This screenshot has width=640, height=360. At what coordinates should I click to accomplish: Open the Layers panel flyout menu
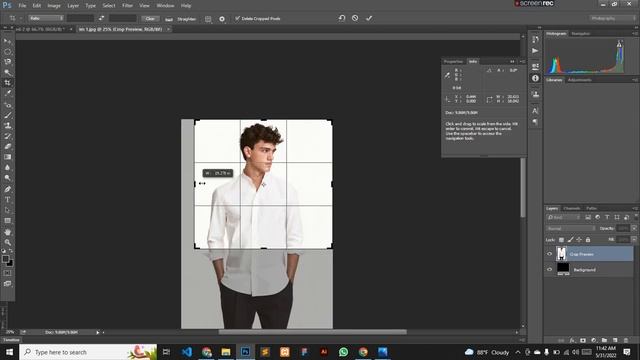point(635,208)
